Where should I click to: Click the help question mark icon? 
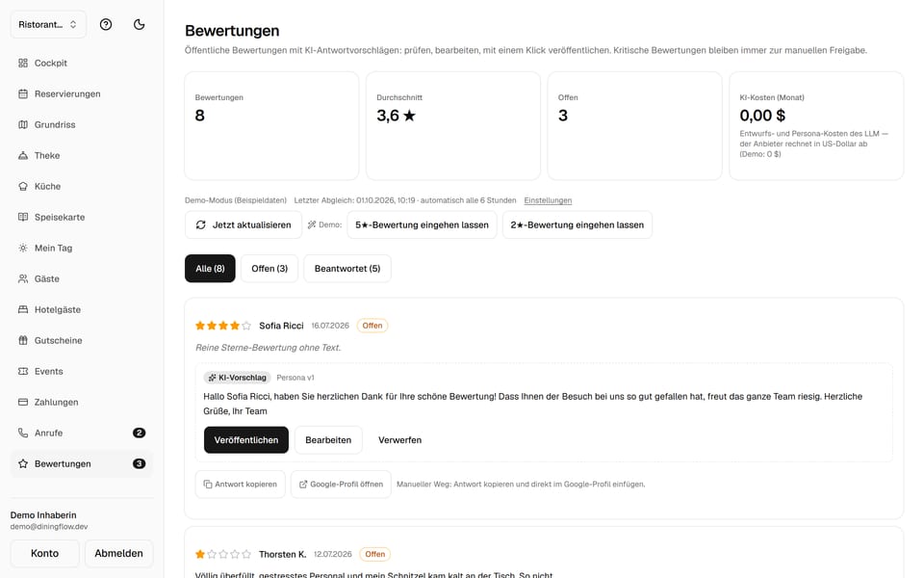coord(106,25)
